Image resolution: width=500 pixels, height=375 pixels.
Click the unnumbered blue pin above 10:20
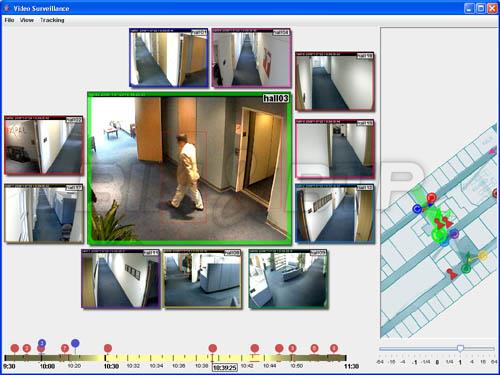(x=75, y=343)
